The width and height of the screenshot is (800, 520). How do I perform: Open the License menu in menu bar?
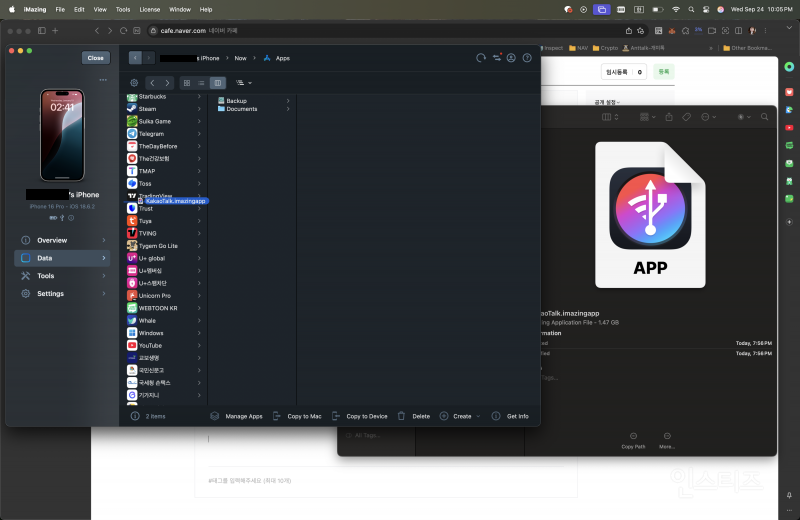pos(149,8)
